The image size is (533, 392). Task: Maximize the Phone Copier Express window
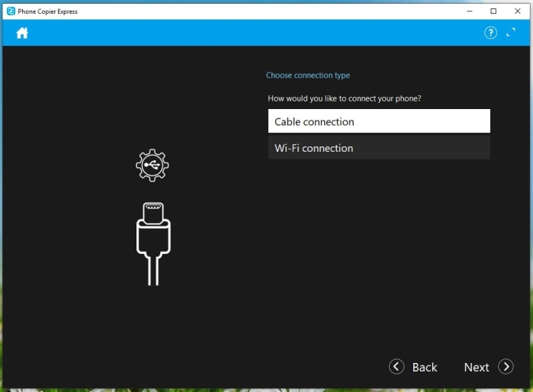pos(493,11)
